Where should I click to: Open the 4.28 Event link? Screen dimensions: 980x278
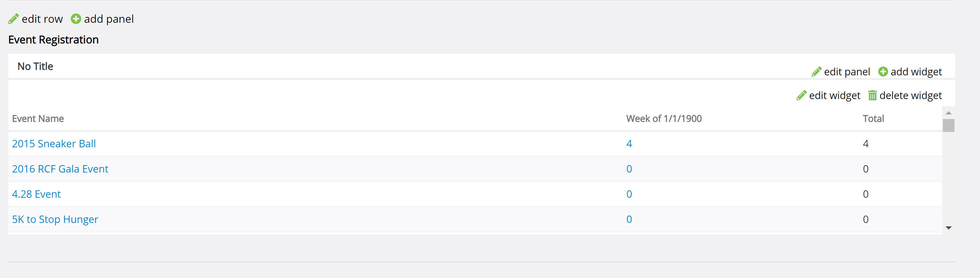pos(37,194)
